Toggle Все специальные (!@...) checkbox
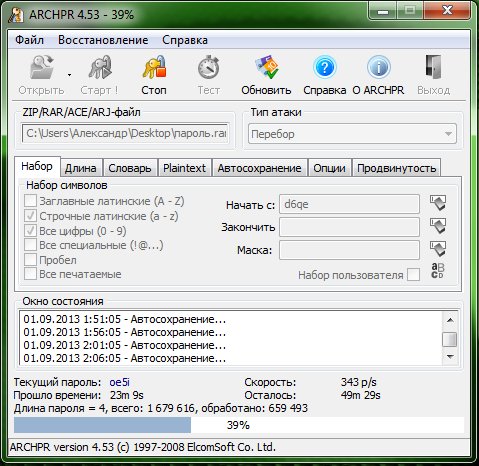The height and width of the screenshot is (466, 479). (x=30, y=245)
